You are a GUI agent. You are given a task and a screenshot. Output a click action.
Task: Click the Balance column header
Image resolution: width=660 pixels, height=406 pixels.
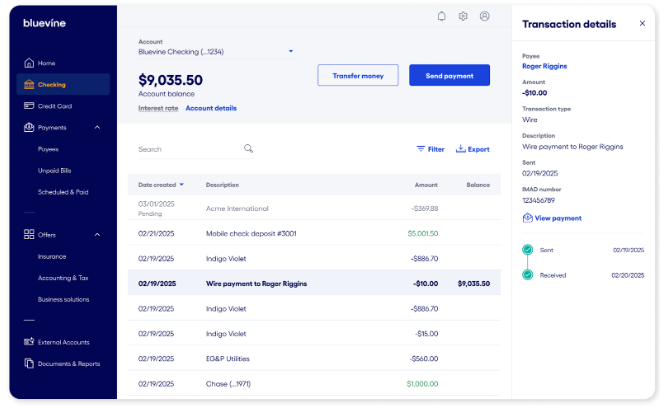click(478, 185)
